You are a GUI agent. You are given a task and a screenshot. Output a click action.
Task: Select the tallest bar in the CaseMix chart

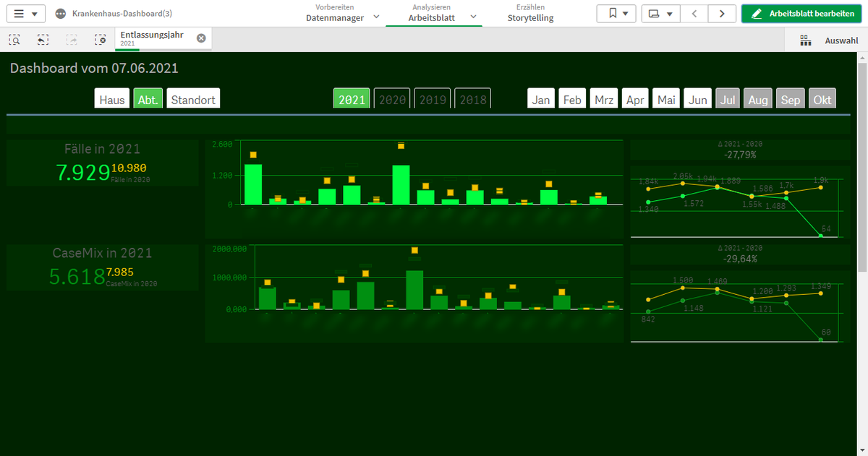[x=414, y=290]
